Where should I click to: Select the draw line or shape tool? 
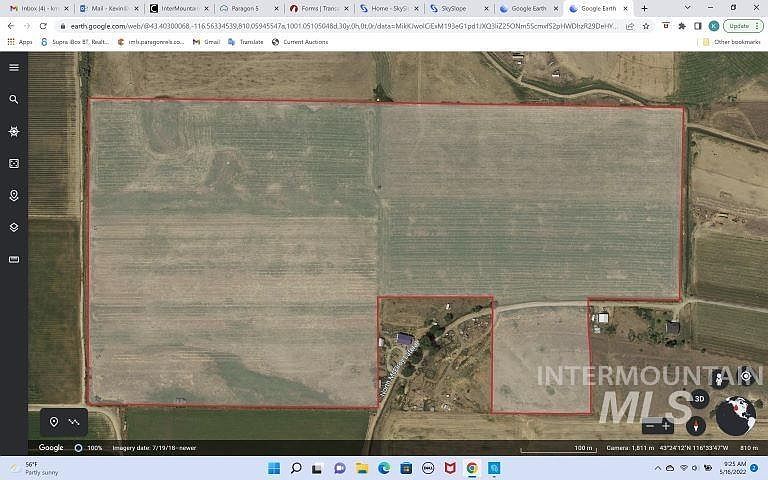[x=74, y=422]
